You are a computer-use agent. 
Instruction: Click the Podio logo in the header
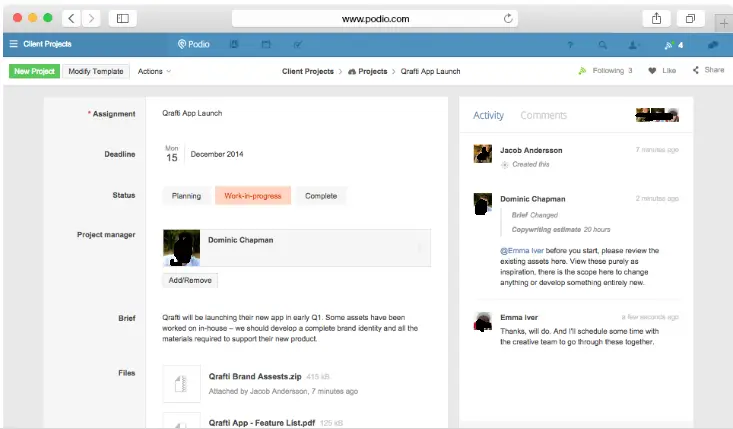click(194, 44)
